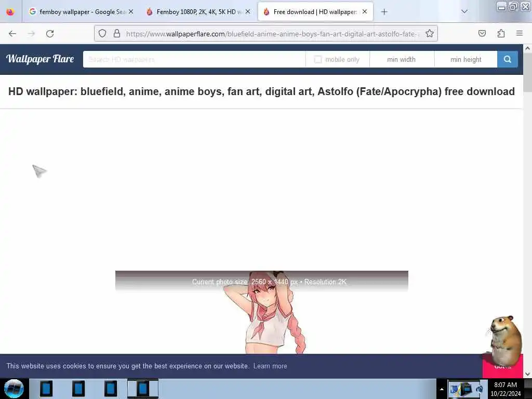This screenshot has height=399, width=532.
Task: Click the HD wallpaper bluefield page heading
Action: click(x=261, y=91)
